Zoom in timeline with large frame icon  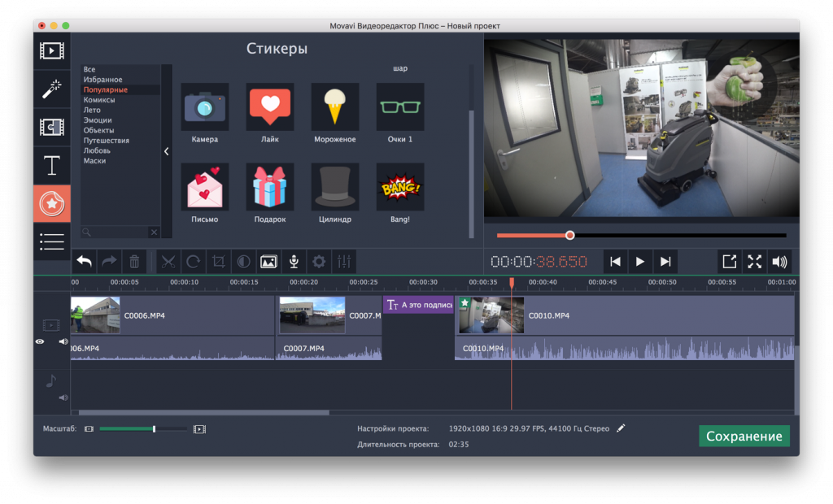[x=200, y=429]
